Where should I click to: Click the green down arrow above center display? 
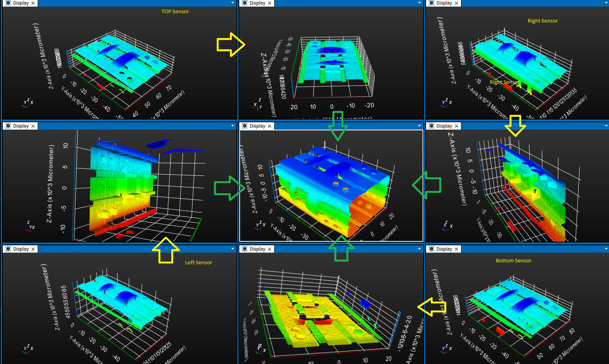338,126
